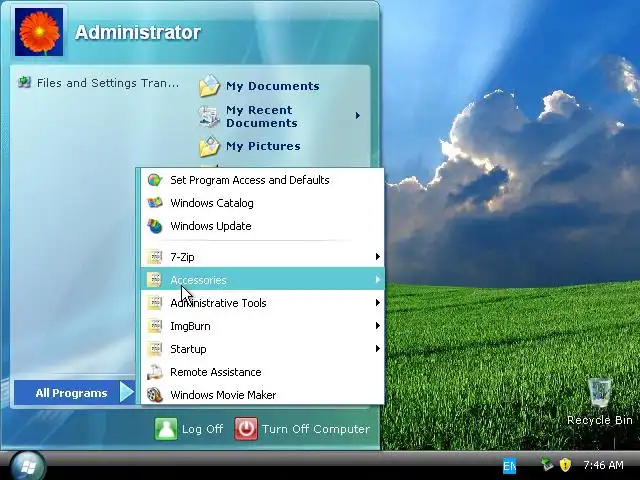The width and height of the screenshot is (640, 480).
Task: Launch Windows Movie Maker from the menu
Action: click(262, 395)
